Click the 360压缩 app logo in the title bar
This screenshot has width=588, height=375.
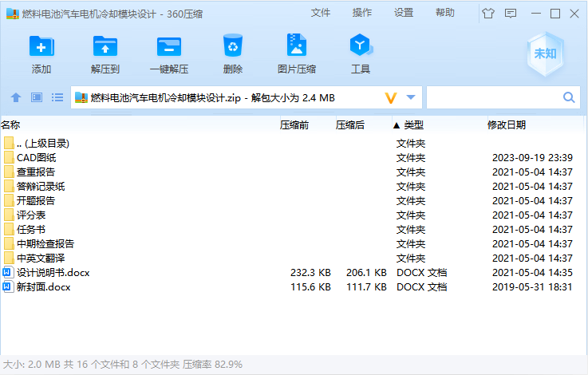click(x=13, y=14)
